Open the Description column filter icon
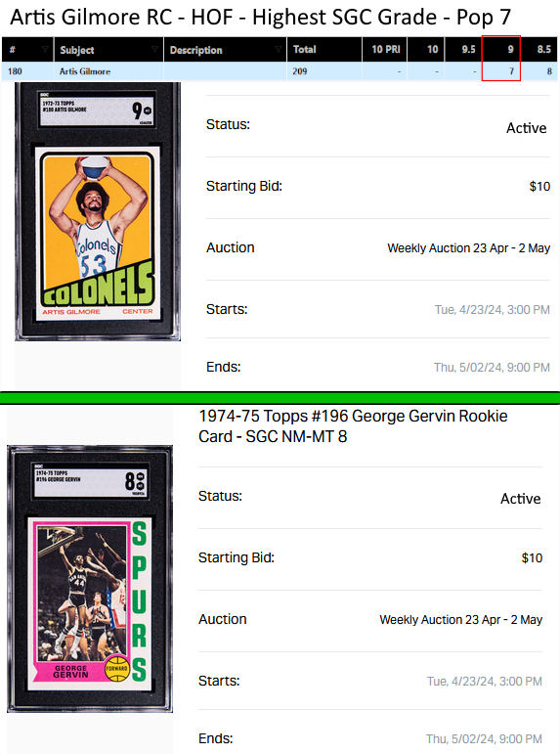This screenshot has height=754, width=560. pyautogui.click(x=278, y=49)
